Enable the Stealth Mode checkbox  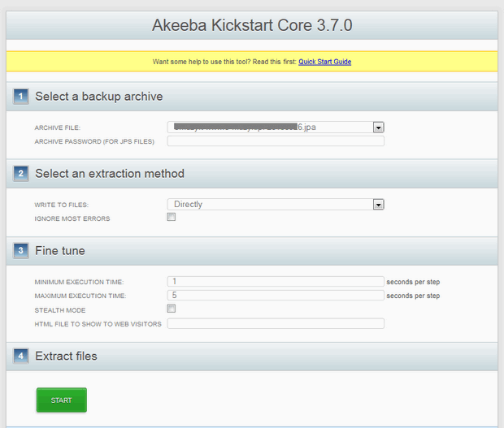(171, 309)
